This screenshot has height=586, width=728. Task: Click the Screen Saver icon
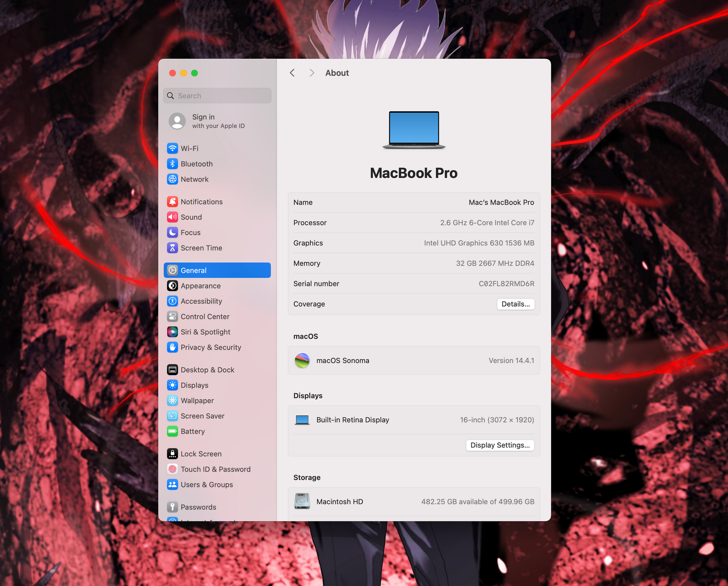coord(172,416)
